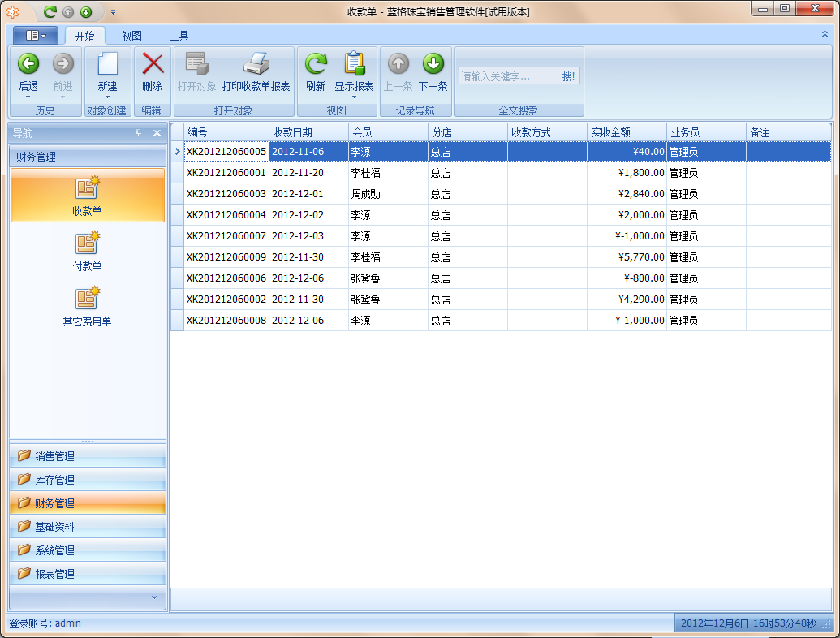This screenshot has height=638, width=840.
Task: Switch to the 开始 ribbon tab
Action: click(84, 36)
